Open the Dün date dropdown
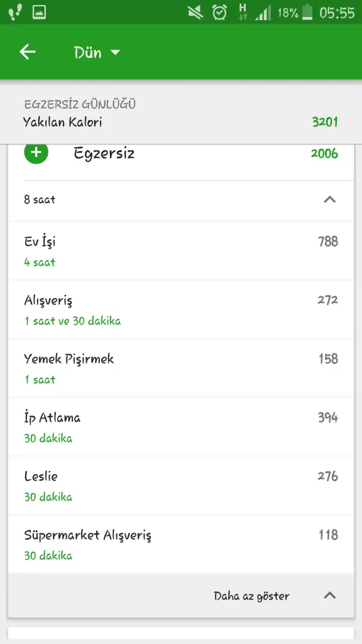 pyautogui.click(x=97, y=53)
